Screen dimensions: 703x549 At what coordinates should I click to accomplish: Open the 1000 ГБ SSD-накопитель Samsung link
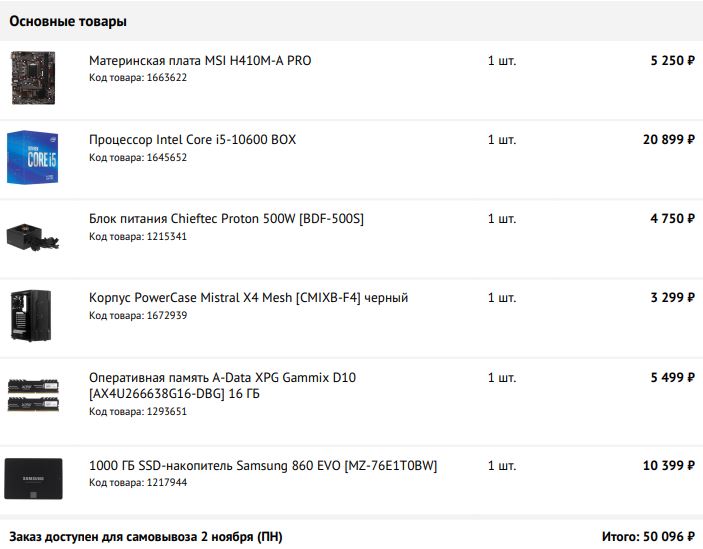tap(263, 466)
